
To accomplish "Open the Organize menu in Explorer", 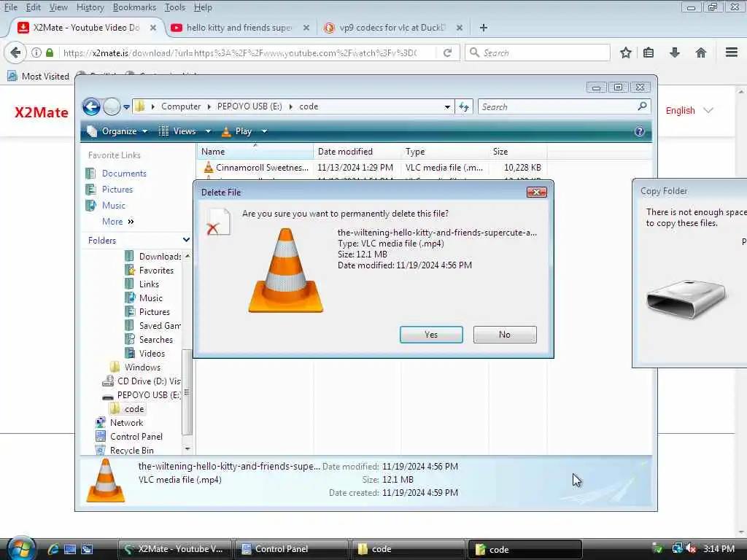I will tap(117, 131).
